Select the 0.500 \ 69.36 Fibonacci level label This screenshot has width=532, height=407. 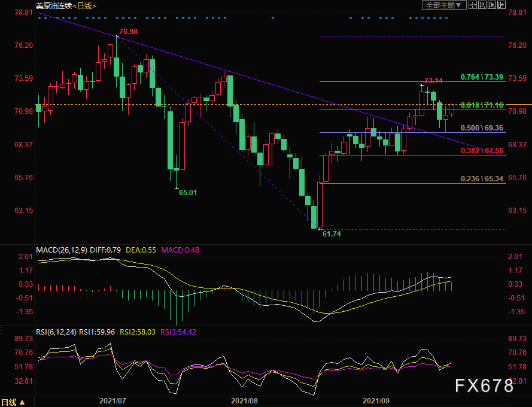click(x=482, y=128)
